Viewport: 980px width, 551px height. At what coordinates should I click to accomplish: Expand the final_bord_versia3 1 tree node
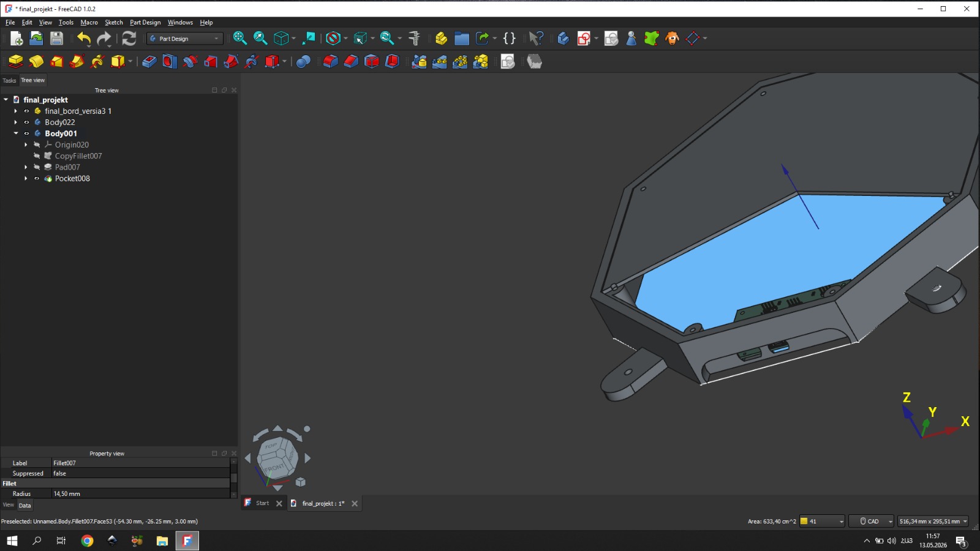[x=16, y=111]
